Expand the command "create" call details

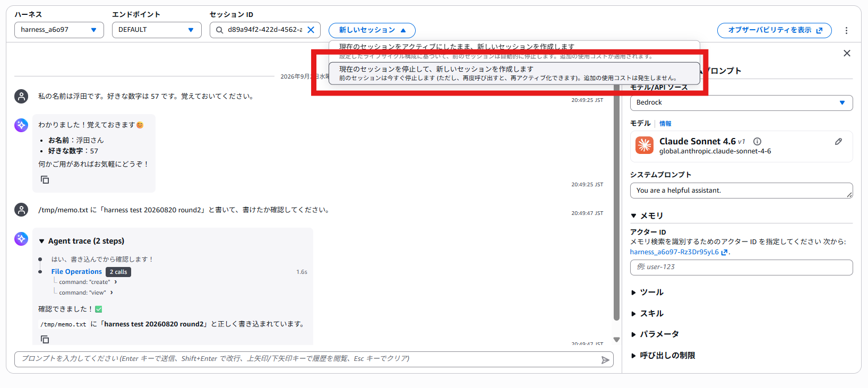pyautogui.click(x=115, y=282)
